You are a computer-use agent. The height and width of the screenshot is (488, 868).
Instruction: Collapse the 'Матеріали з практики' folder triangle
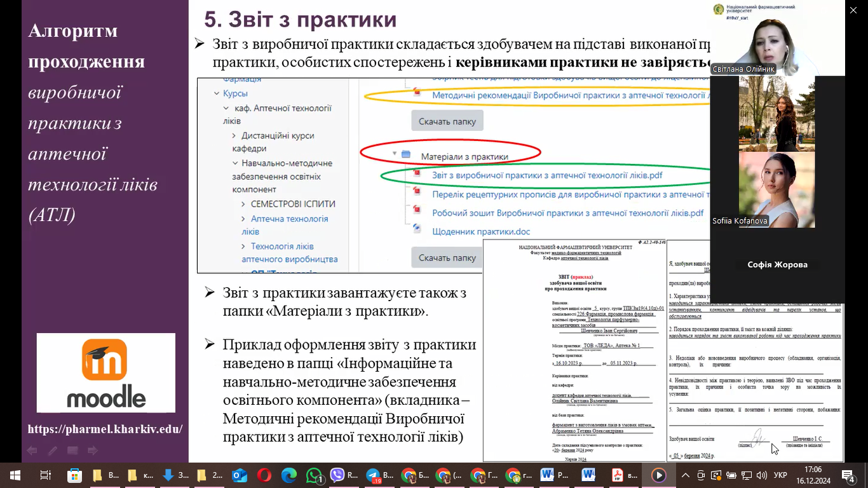tap(395, 154)
